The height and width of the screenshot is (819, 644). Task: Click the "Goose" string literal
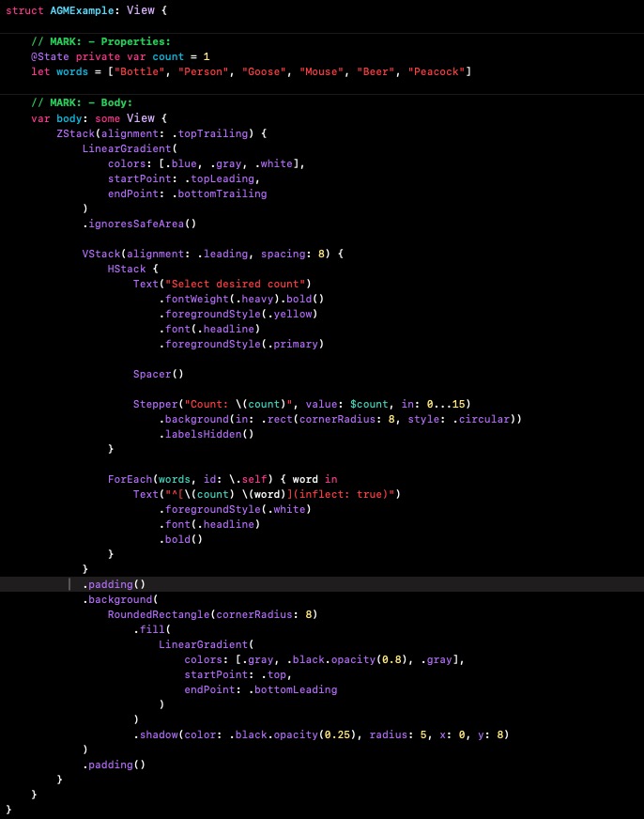(x=264, y=71)
